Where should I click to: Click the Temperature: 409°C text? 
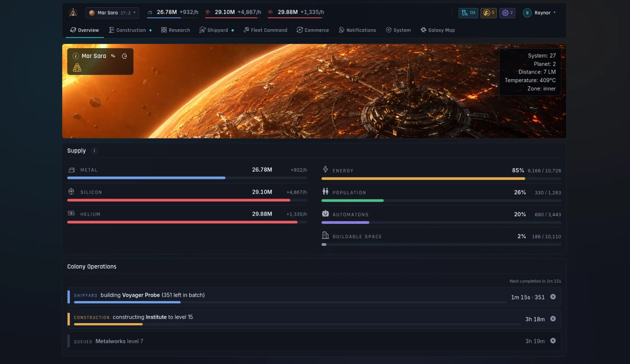(x=530, y=80)
